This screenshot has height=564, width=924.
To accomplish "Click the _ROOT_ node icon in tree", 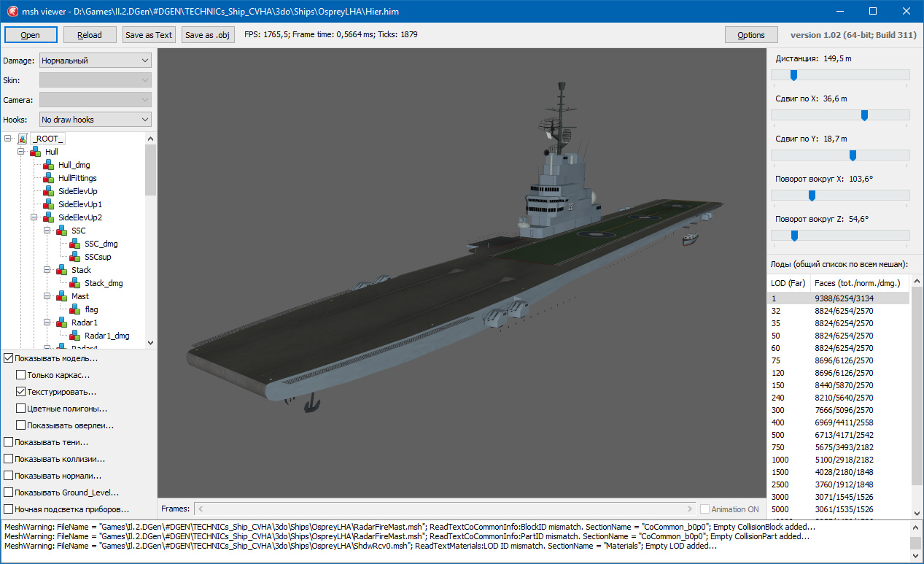I will point(23,139).
